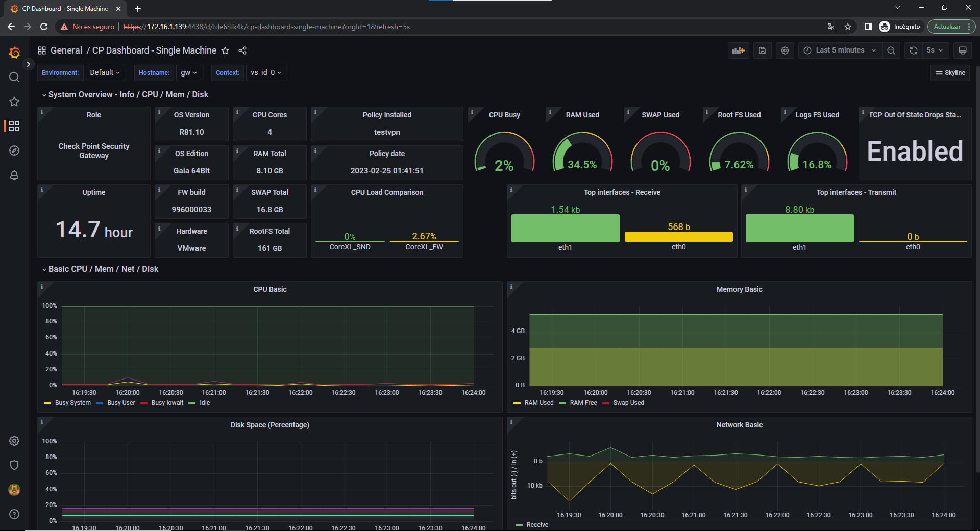This screenshot has width=980, height=531.
Task: Cycle view mode monitor icon
Action: click(x=963, y=50)
